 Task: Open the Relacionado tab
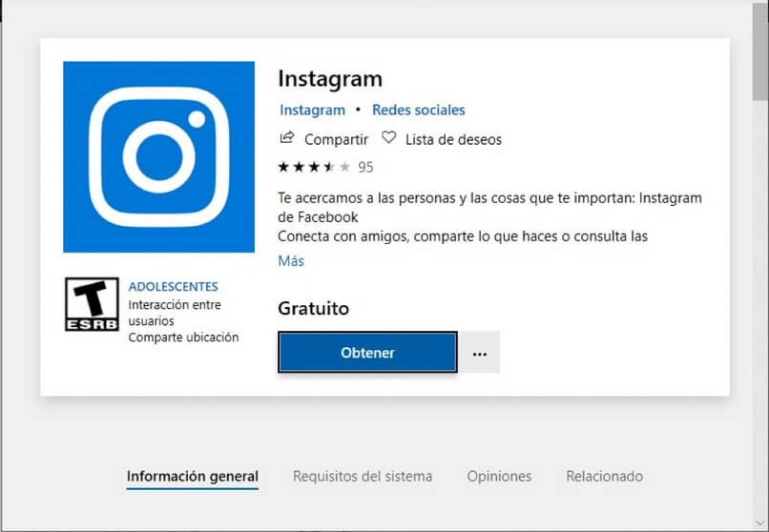(604, 477)
